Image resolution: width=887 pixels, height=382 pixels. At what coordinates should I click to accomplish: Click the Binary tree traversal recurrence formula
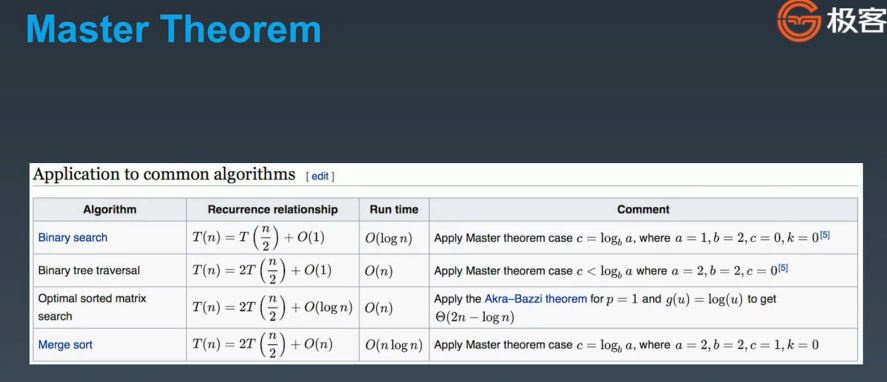262,271
